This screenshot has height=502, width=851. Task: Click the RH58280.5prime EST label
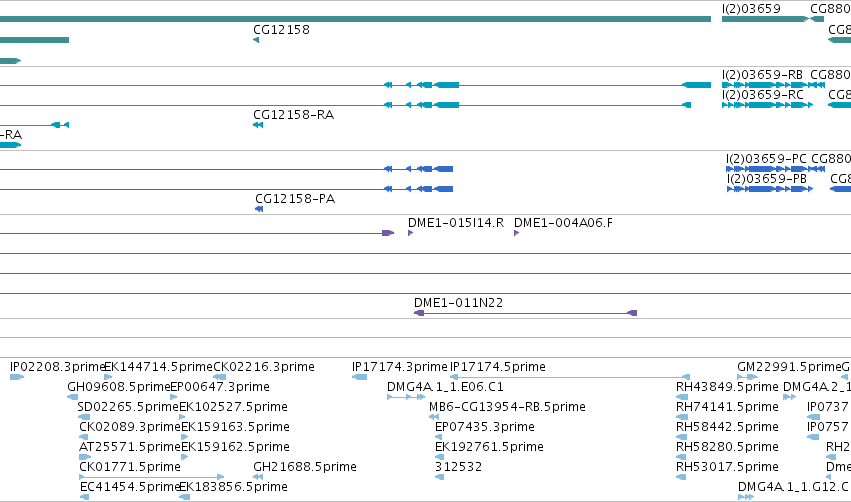coord(727,447)
